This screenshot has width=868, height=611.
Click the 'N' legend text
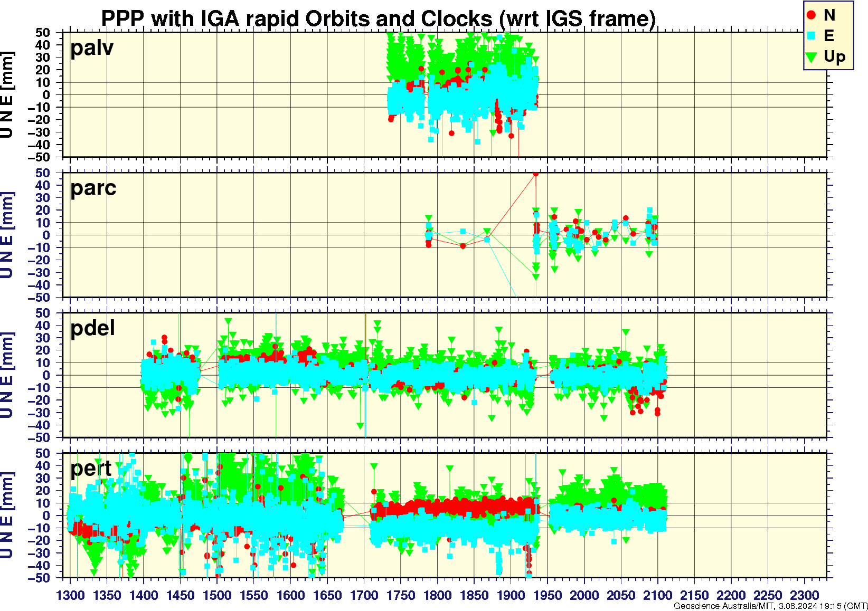(x=829, y=15)
